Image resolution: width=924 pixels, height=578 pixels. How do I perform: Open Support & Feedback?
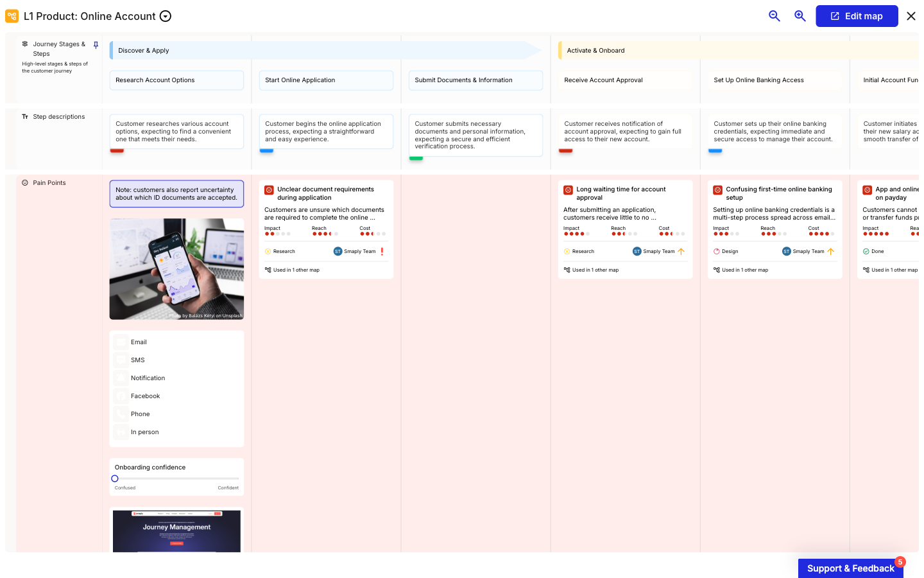[850, 568]
